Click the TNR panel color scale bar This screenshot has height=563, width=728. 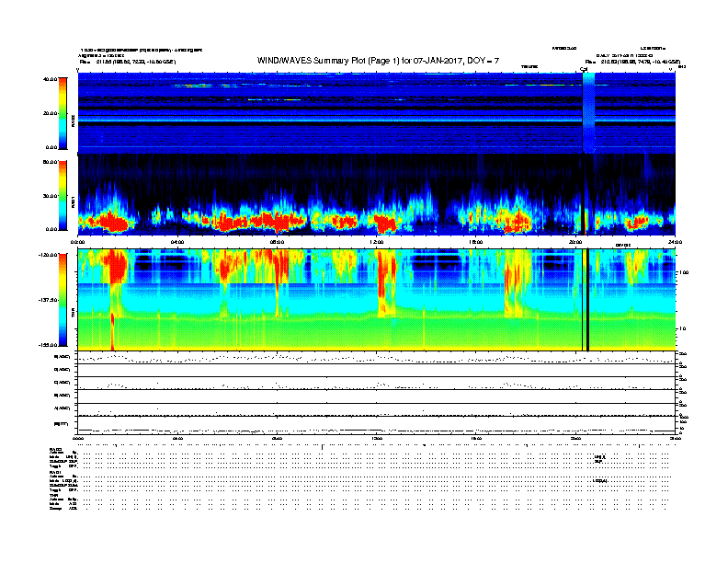pyautogui.click(x=63, y=300)
